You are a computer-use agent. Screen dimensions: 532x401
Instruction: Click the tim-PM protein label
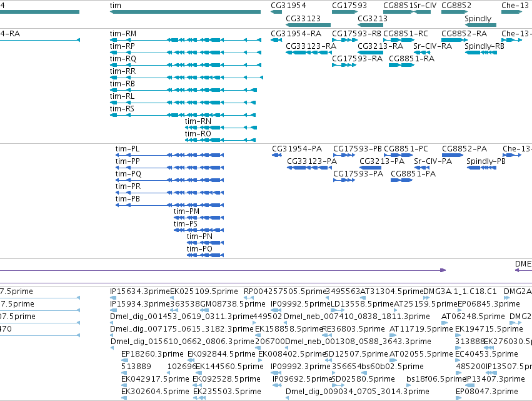186,211
